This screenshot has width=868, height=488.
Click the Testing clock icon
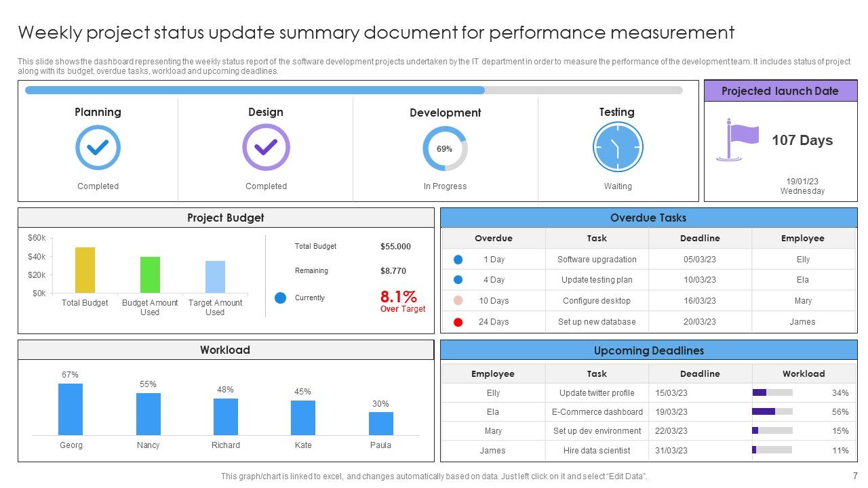(617, 147)
